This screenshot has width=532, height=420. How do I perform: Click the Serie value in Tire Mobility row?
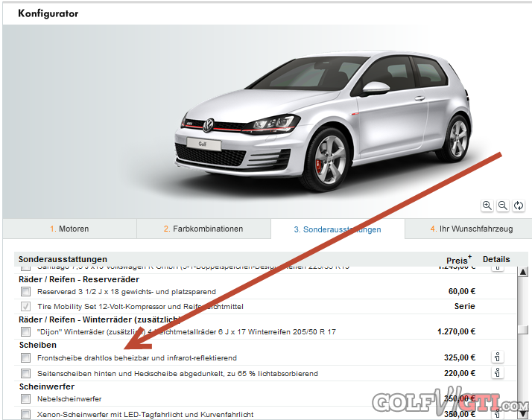[464, 306]
